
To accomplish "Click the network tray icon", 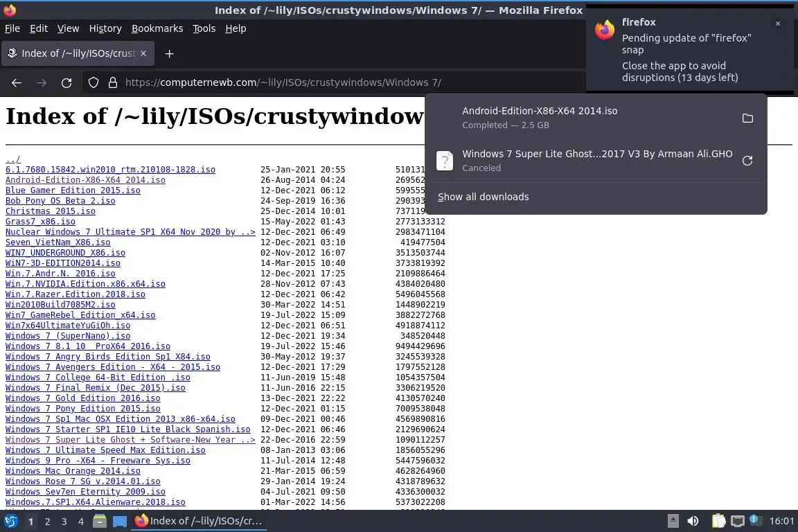I will tap(738, 521).
